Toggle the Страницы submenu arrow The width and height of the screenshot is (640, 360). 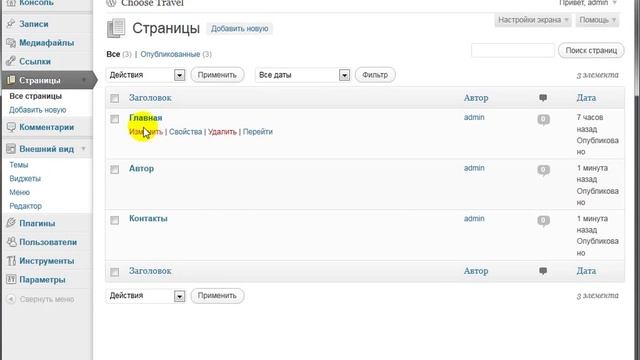click(x=84, y=80)
